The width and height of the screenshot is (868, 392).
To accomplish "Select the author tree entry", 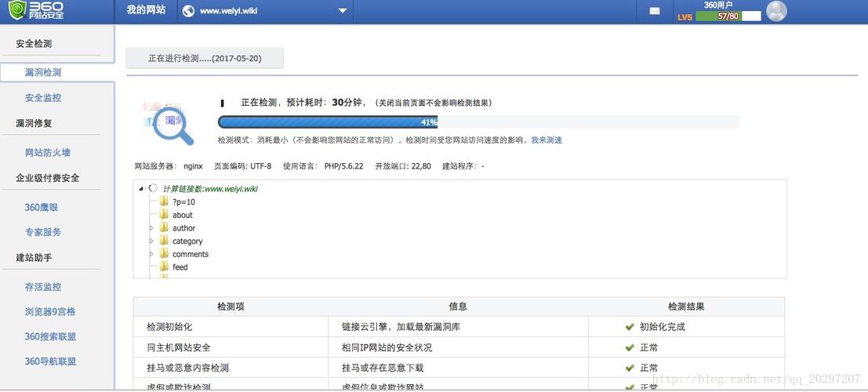I will coord(183,228).
